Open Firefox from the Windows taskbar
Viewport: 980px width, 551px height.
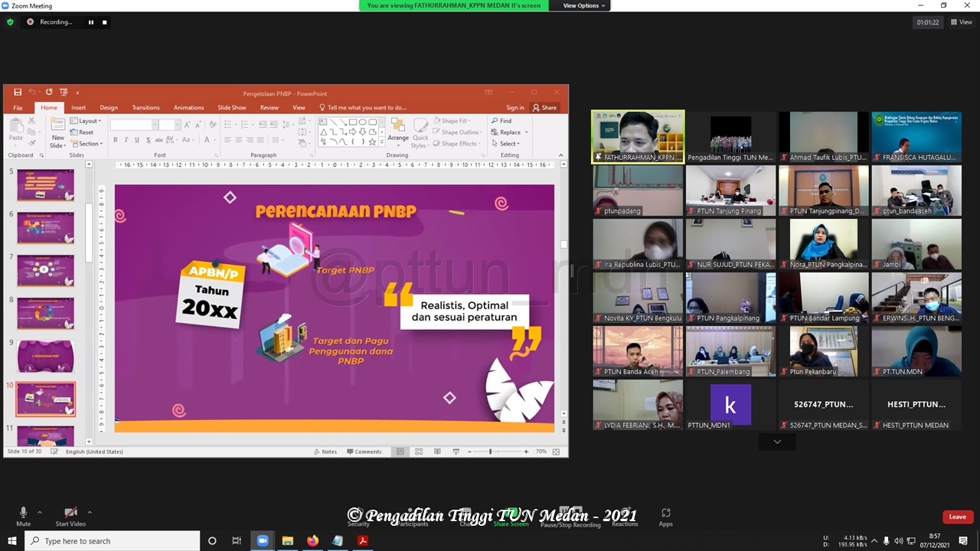[312, 541]
